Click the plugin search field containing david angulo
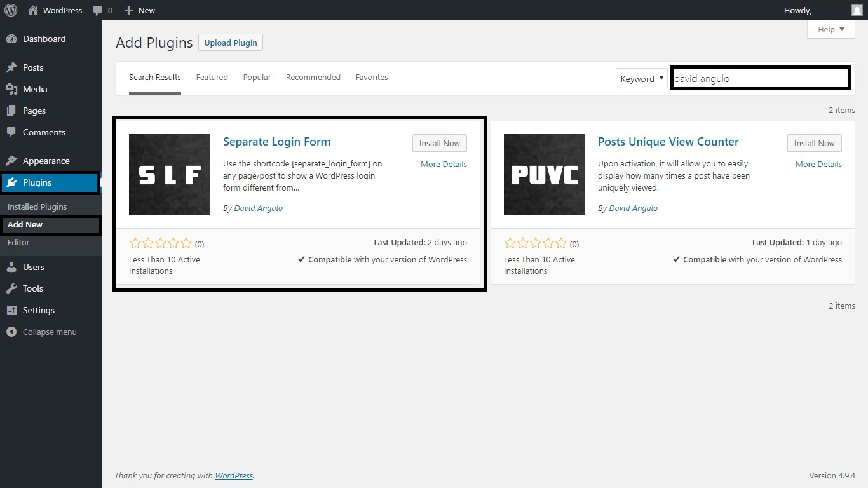The image size is (868, 488). [761, 78]
